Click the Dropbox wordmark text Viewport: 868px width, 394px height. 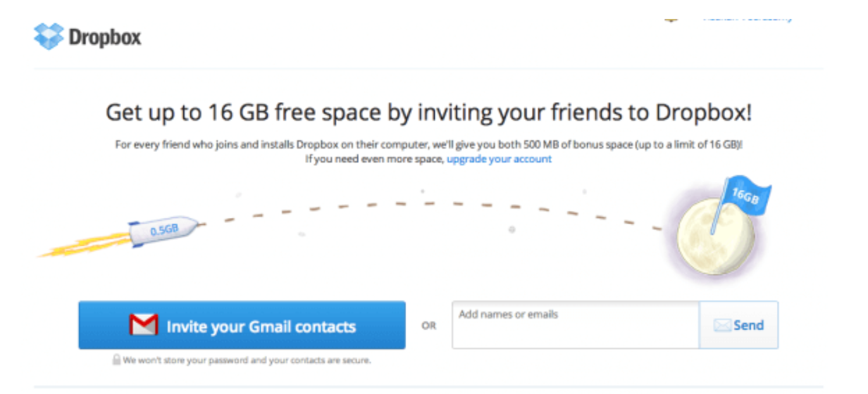click(x=105, y=37)
